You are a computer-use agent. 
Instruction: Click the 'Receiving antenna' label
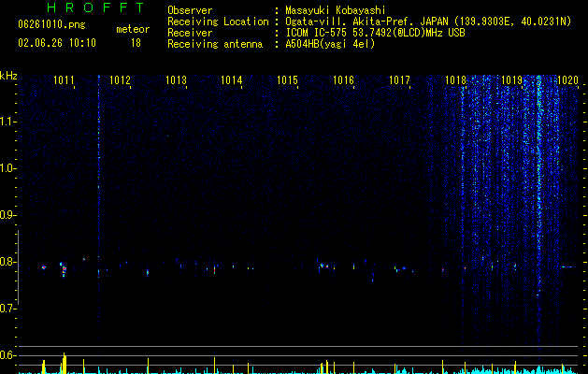tap(215, 44)
